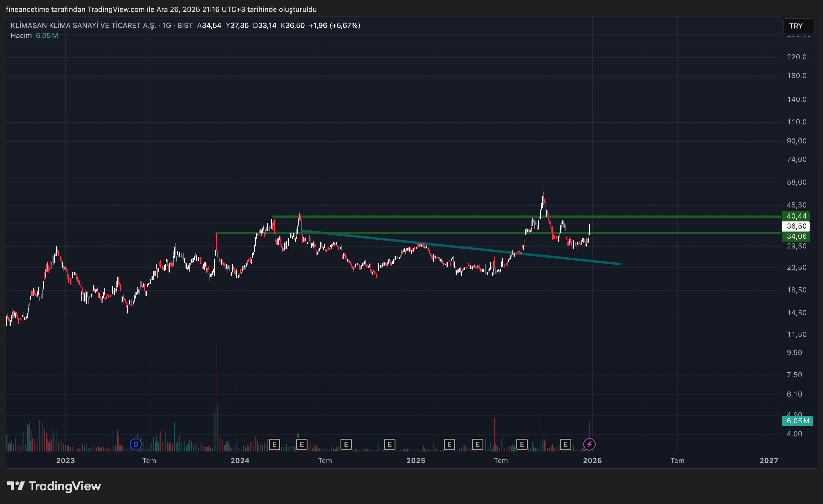Open the TRY currency selector

pyautogui.click(x=799, y=26)
